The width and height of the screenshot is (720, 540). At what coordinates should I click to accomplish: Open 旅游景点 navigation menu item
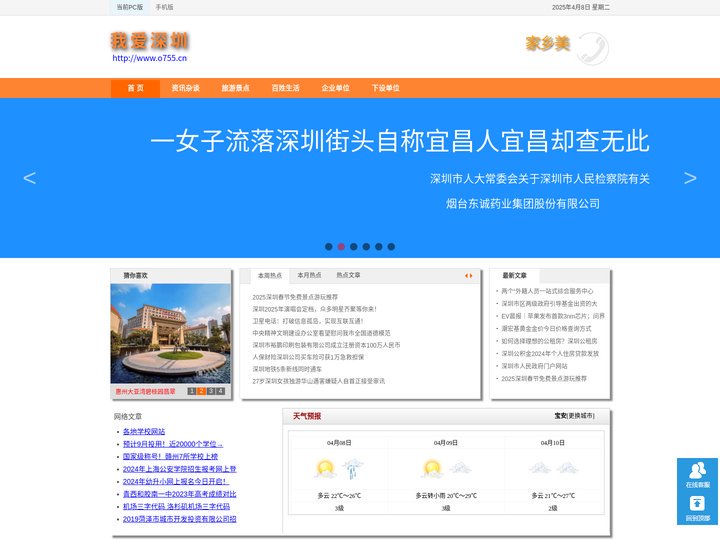236,88
